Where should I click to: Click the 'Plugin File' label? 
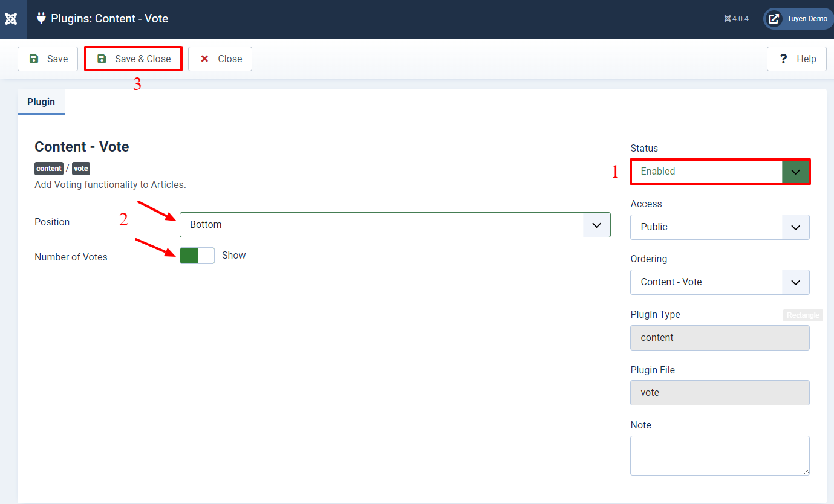[653, 370]
